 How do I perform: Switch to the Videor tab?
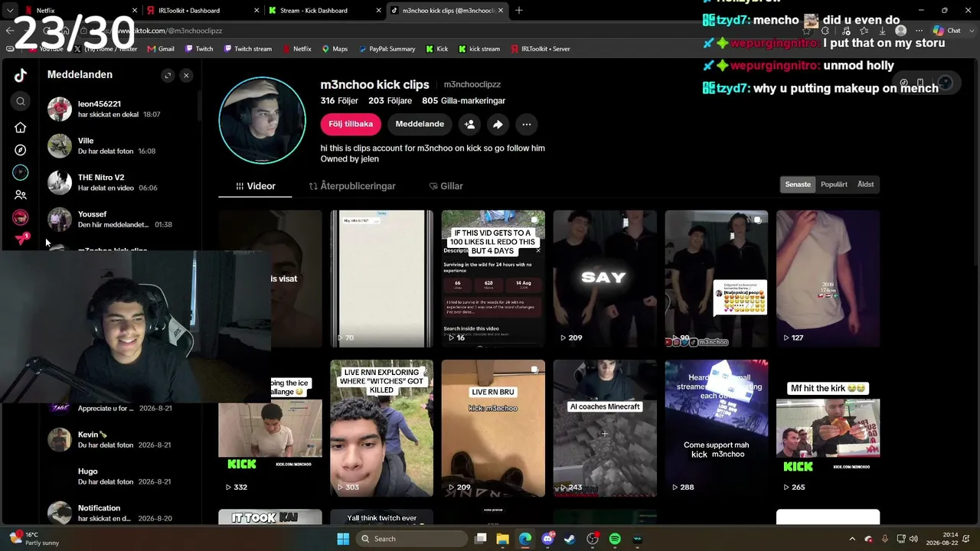coord(256,186)
